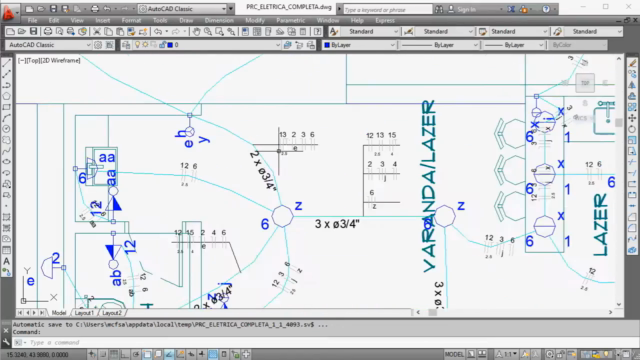Switch to the Layout1 tab
The width and height of the screenshot is (640, 360).
84,313
